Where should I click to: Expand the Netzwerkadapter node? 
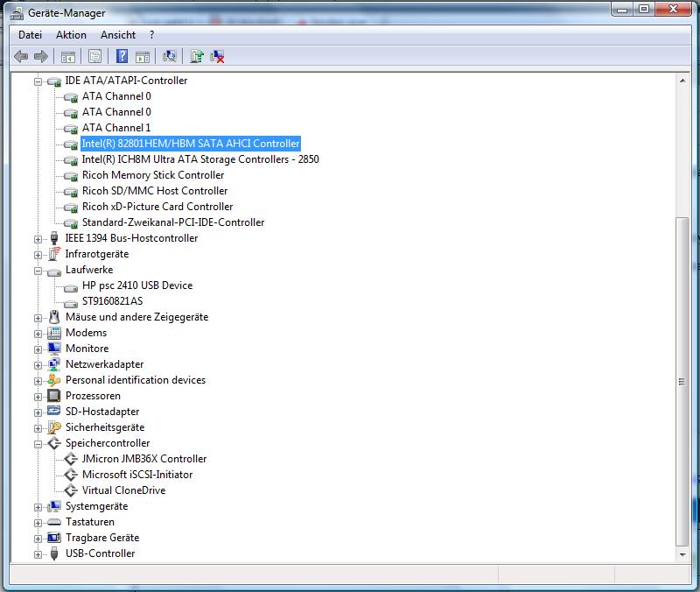coord(38,365)
